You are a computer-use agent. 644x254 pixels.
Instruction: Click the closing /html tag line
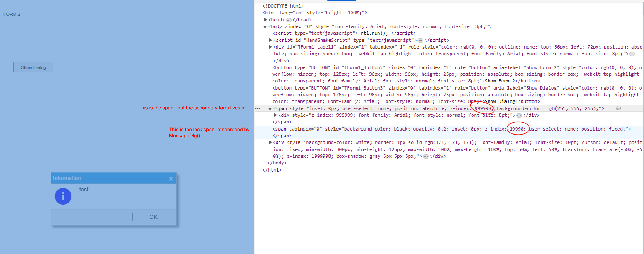[272, 170]
